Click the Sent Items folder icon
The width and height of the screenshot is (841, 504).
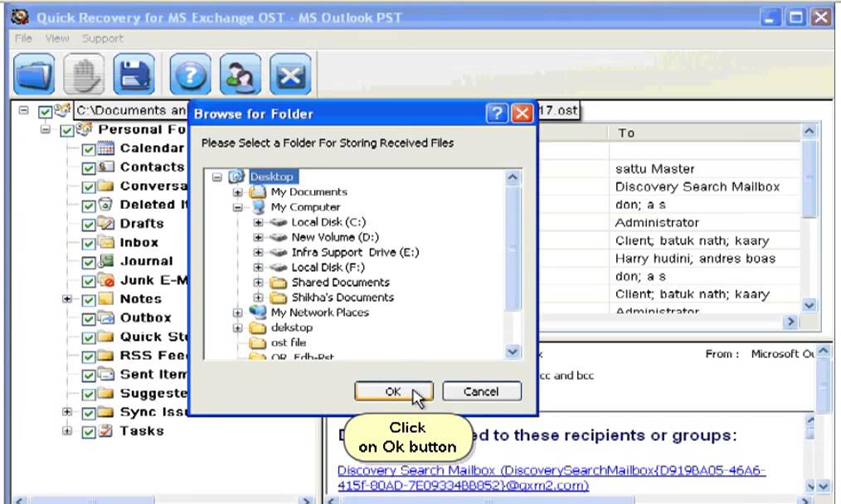click(106, 374)
